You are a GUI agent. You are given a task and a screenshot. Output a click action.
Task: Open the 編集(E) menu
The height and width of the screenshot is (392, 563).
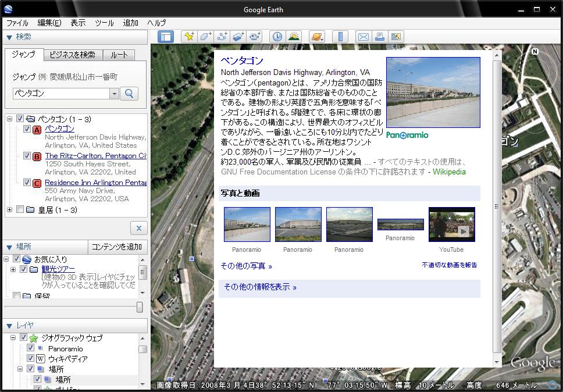click(x=49, y=23)
